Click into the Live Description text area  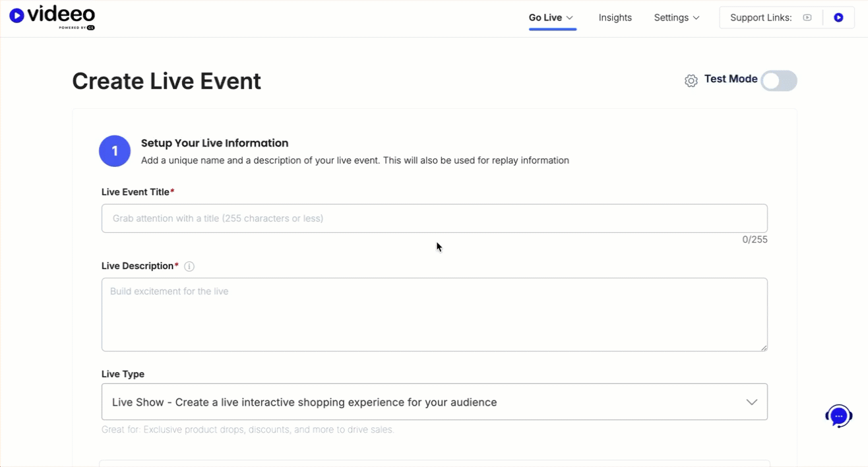(434, 314)
